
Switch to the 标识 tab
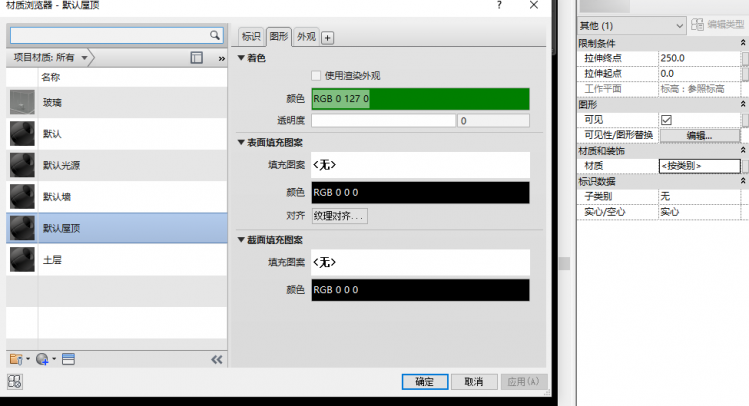pos(251,37)
